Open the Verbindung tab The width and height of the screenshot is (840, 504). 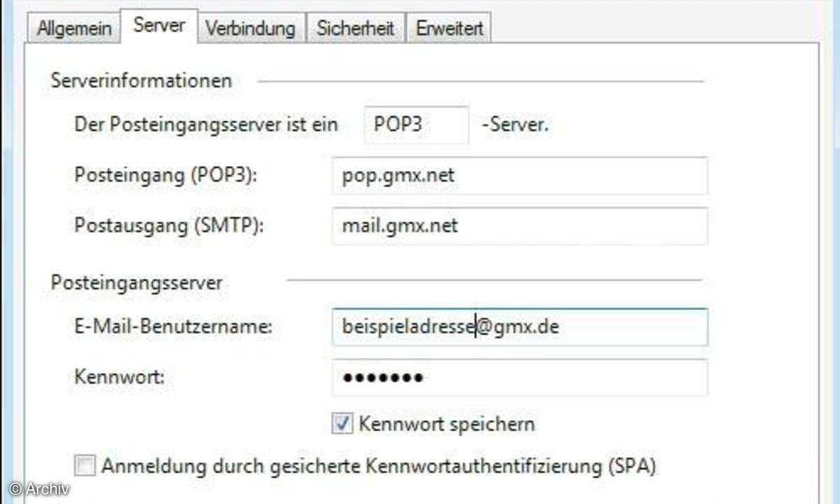250,29
